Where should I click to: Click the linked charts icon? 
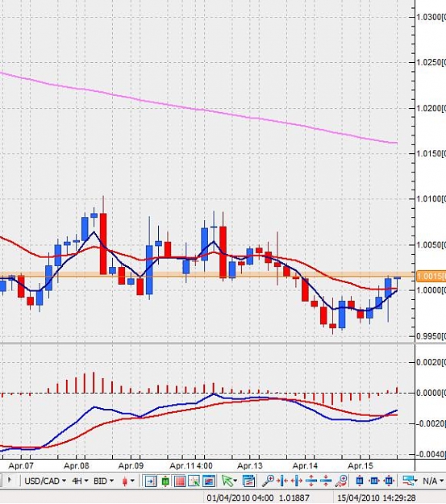[x=407, y=481]
